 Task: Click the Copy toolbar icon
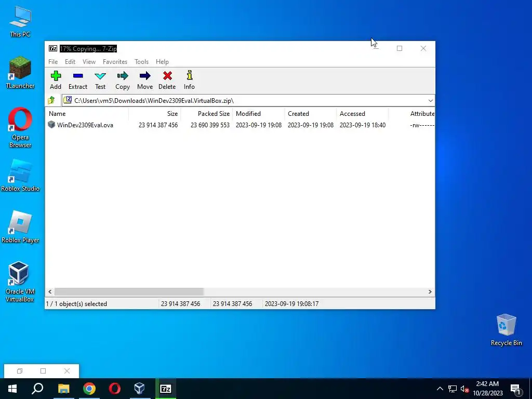click(123, 76)
